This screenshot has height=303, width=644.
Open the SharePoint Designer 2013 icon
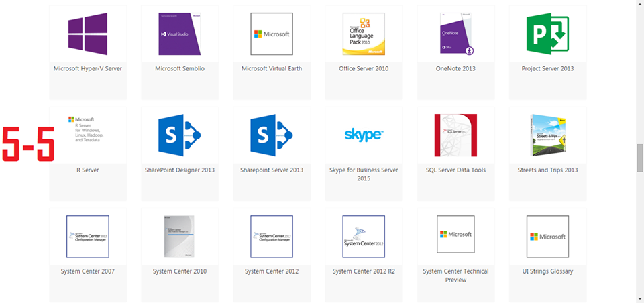[179, 135]
